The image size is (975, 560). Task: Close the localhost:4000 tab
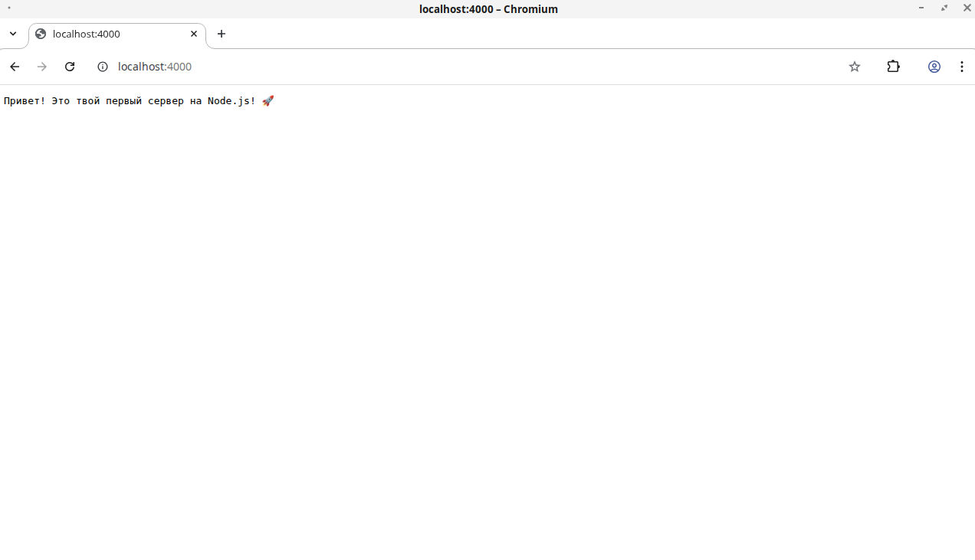tap(194, 34)
